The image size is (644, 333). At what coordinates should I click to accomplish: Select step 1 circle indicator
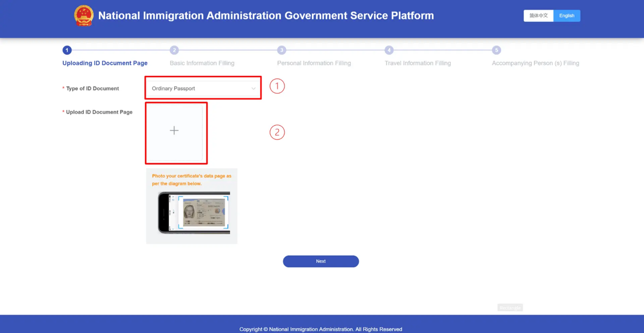point(67,50)
